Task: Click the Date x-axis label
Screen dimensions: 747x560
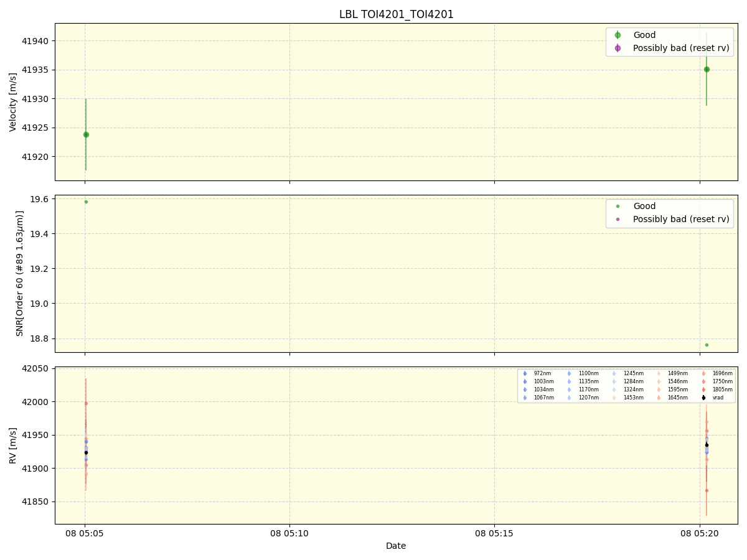Action: (396, 546)
